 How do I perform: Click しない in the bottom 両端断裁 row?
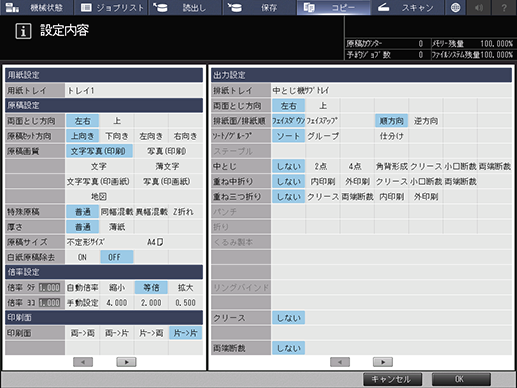(289, 348)
